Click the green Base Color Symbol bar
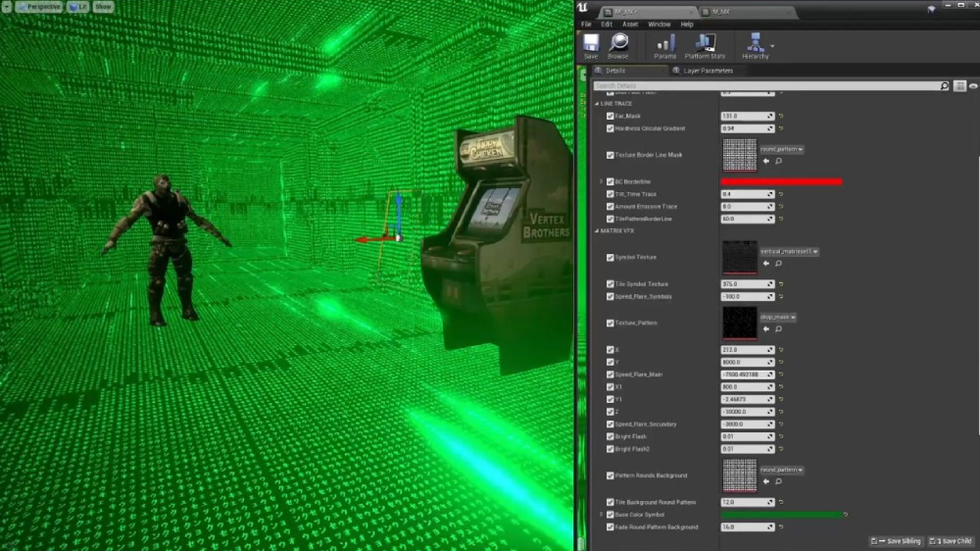 [781, 515]
